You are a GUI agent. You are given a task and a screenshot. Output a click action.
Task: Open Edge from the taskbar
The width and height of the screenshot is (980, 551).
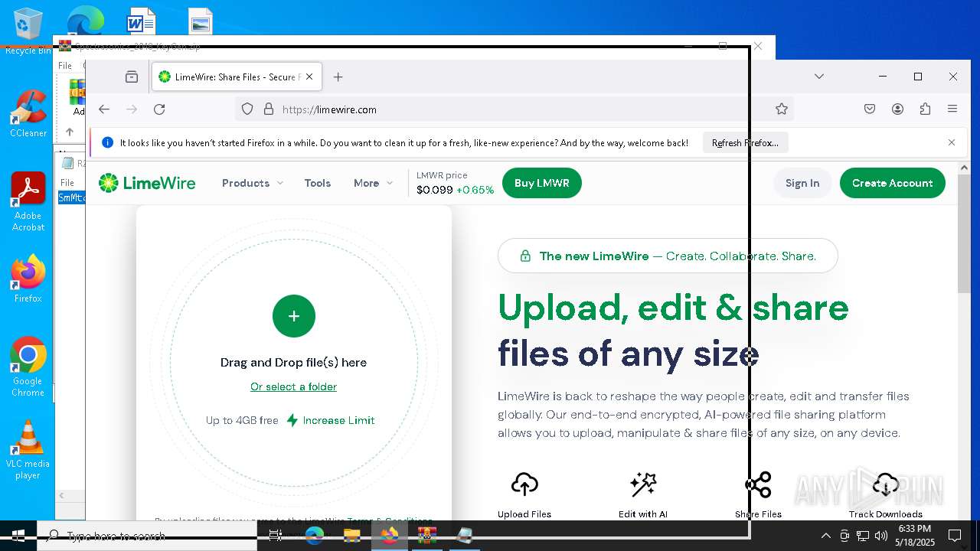coord(315,536)
